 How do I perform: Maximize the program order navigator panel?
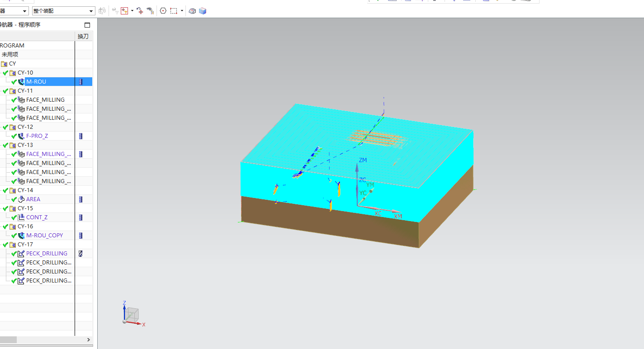tap(87, 25)
